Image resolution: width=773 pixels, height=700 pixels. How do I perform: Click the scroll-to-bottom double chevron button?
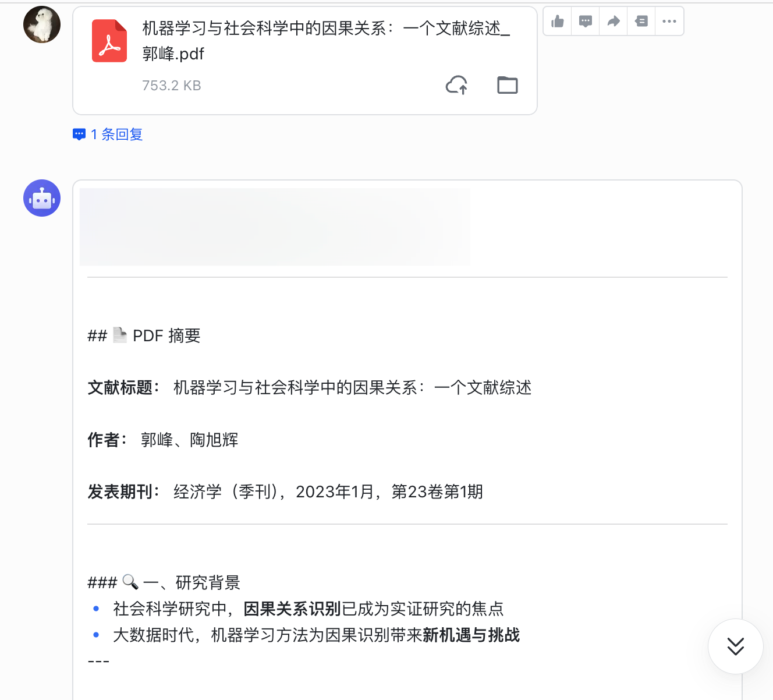736,646
